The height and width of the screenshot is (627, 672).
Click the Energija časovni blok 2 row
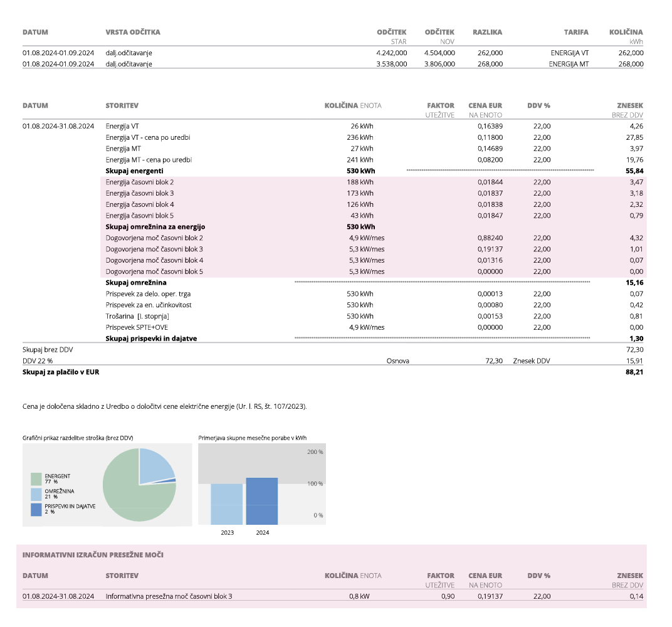[140, 182]
